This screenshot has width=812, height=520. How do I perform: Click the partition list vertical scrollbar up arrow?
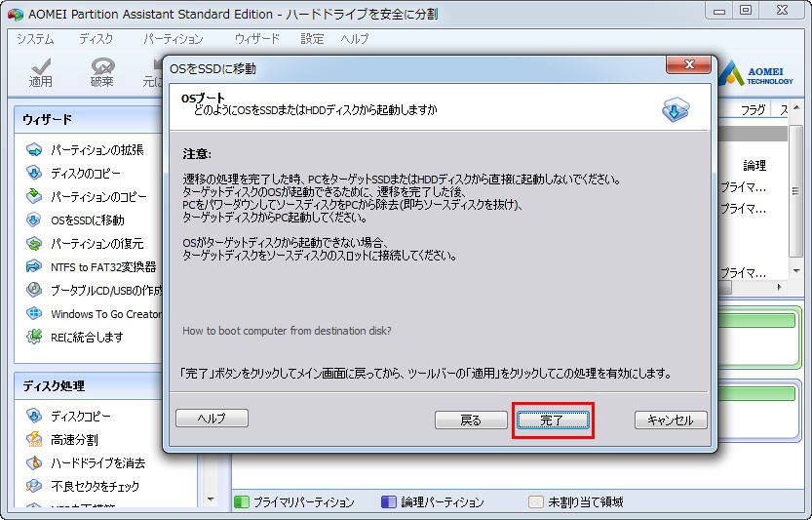(796, 107)
